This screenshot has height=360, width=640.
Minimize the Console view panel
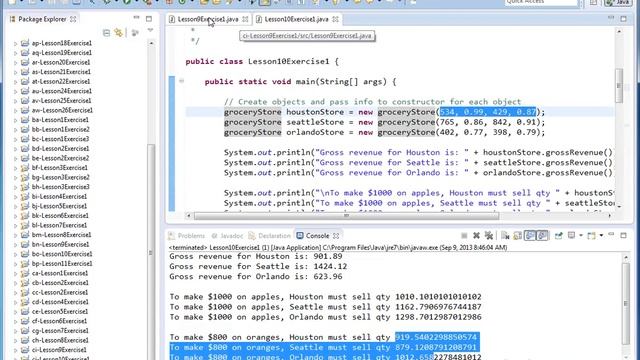(611, 235)
